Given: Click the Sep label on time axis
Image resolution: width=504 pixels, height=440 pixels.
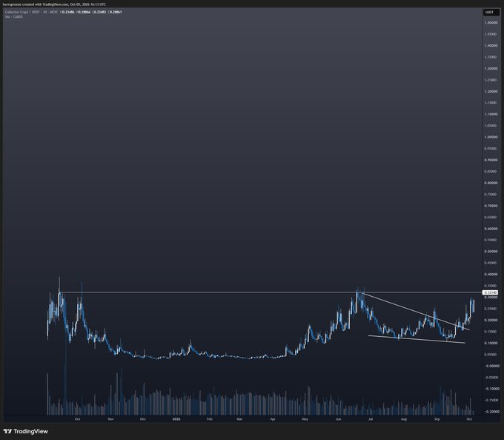Looking at the screenshot, I should [437, 419].
